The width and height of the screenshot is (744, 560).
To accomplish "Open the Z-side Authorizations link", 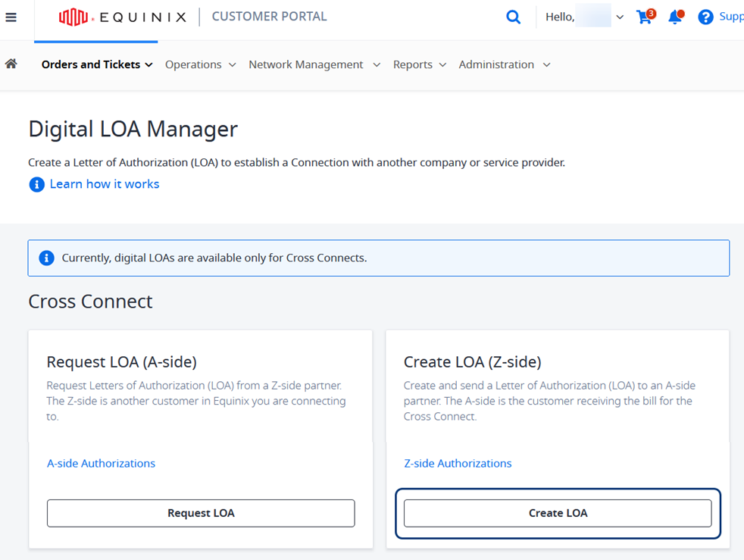I will pyautogui.click(x=458, y=463).
